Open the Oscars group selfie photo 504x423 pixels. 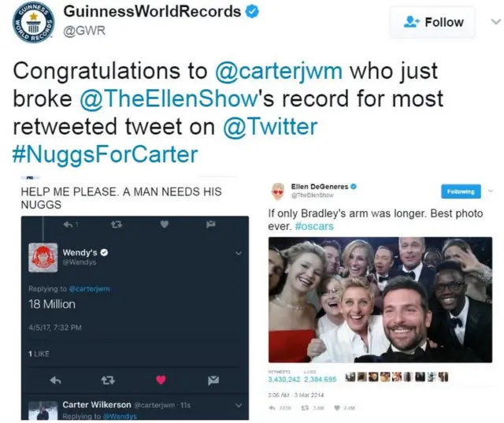click(x=380, y=300)
